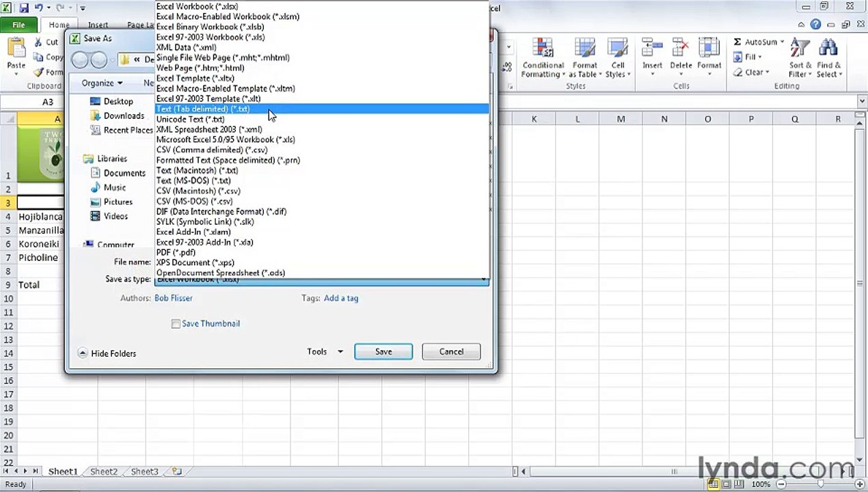Click the Cut scissors icon
868x492 pixels.
37,42
